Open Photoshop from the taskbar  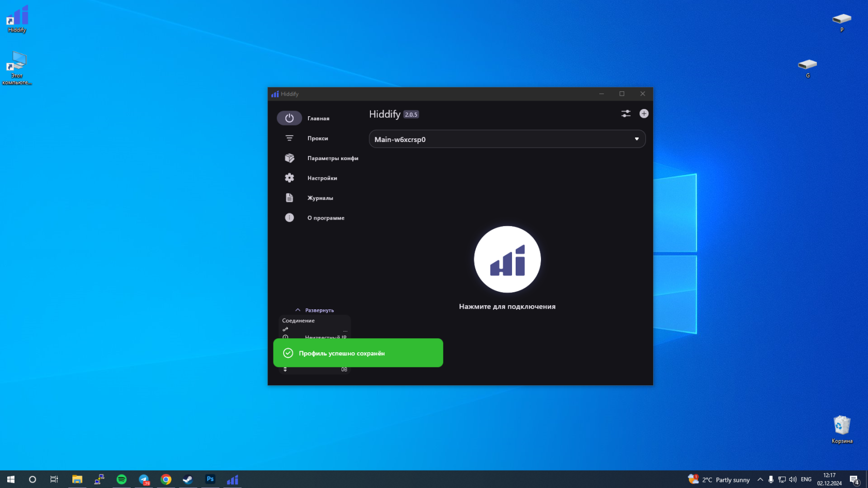[x=210, y=479]
